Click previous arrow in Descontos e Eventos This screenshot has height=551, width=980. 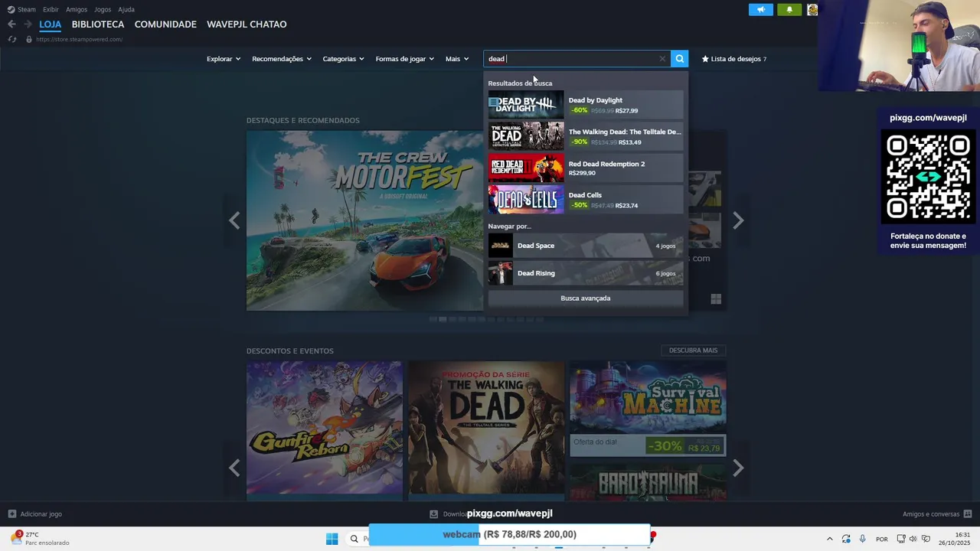click(234, 468)
